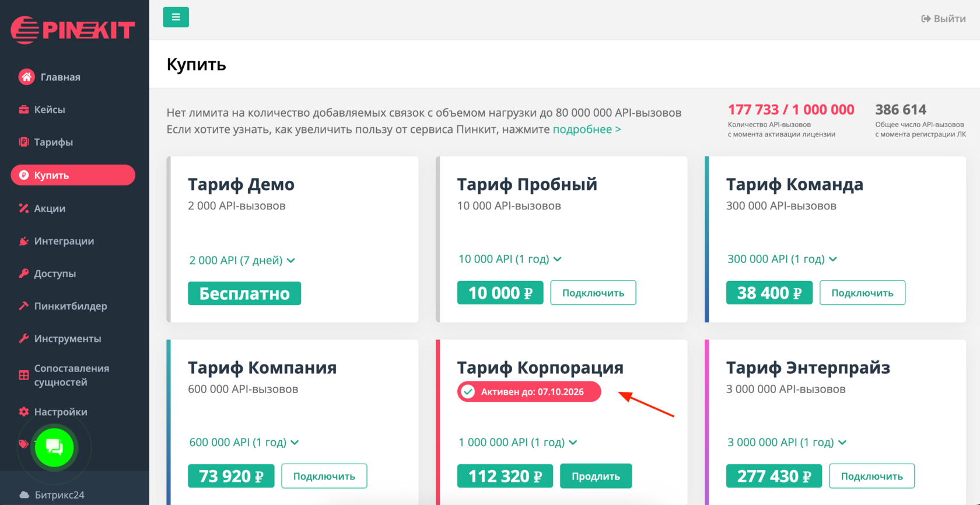Viewport: 980px width, 505px height.
Task: Click Подключить on the Пробный tariff
Action: coord(593,293)
